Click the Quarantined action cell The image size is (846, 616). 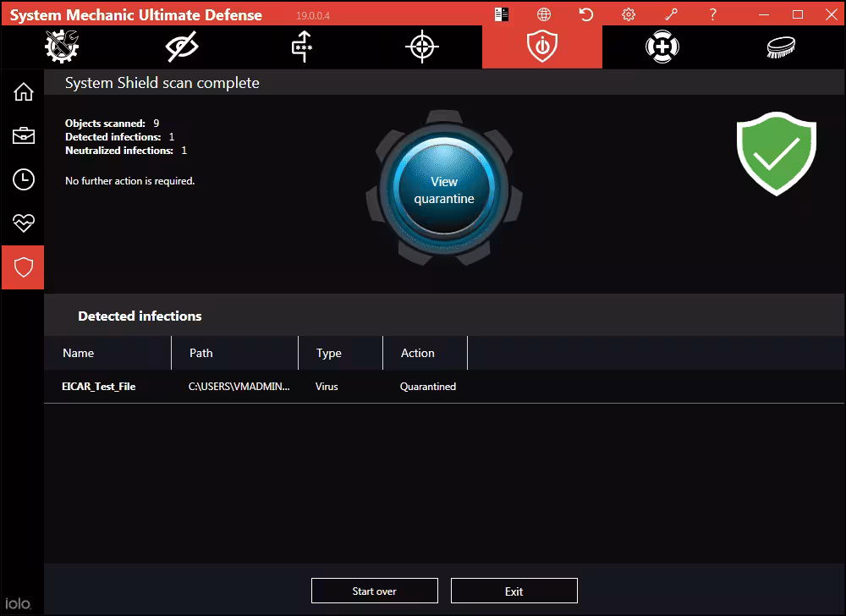[x=428, y=386]
